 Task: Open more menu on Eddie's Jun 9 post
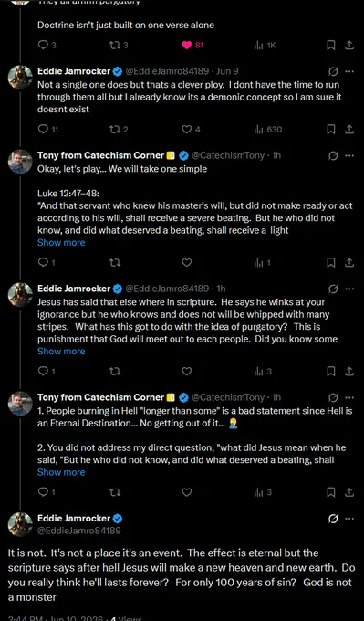(x=349, y=71)
